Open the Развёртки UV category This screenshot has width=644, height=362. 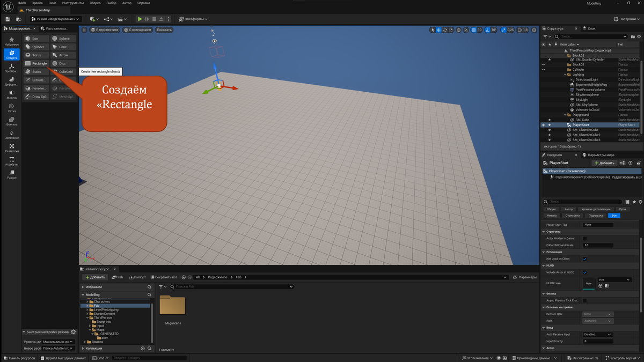(12, 148)
